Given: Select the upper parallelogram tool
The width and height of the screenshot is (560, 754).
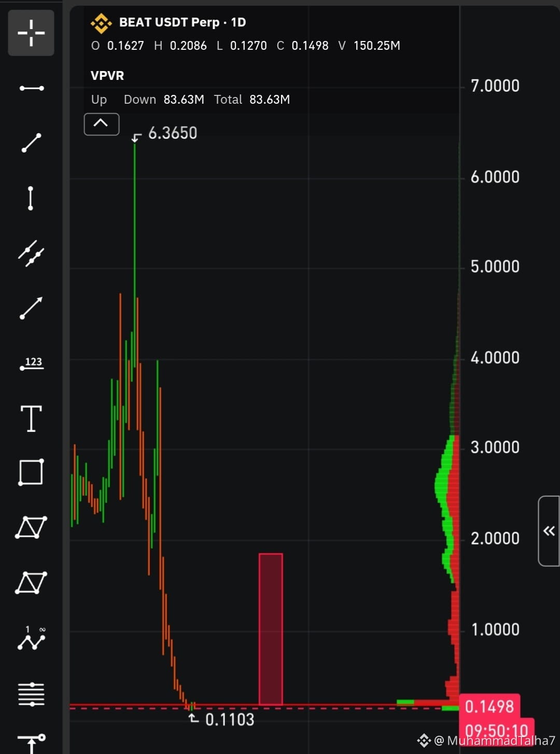Looking at the screenshot, I should [31, 527].
